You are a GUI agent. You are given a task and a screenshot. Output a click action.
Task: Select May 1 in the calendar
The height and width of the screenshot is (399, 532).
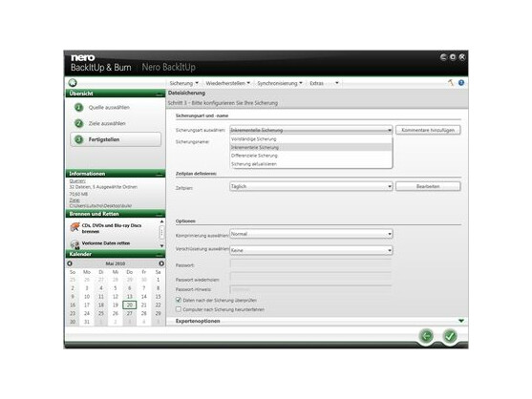tap(158, 280)
